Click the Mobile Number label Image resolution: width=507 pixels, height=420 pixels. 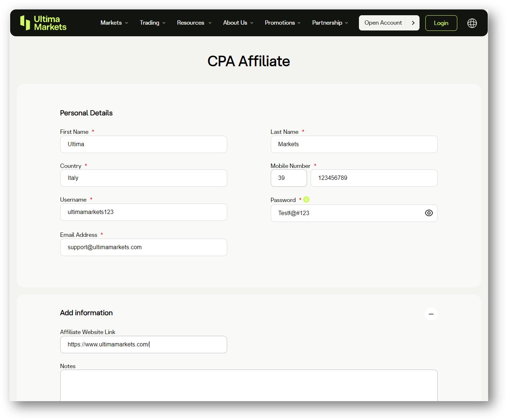pyautogui.click(x=290, y=166)
